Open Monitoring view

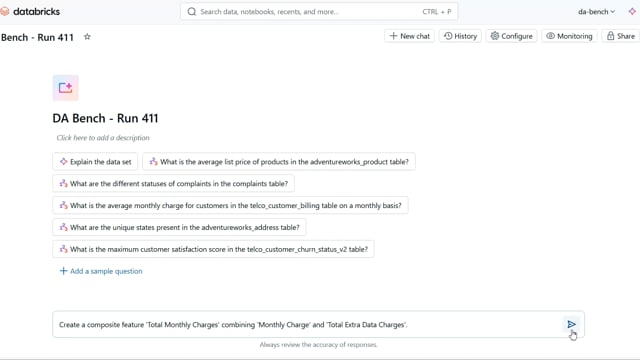click(x=569, y=36)
